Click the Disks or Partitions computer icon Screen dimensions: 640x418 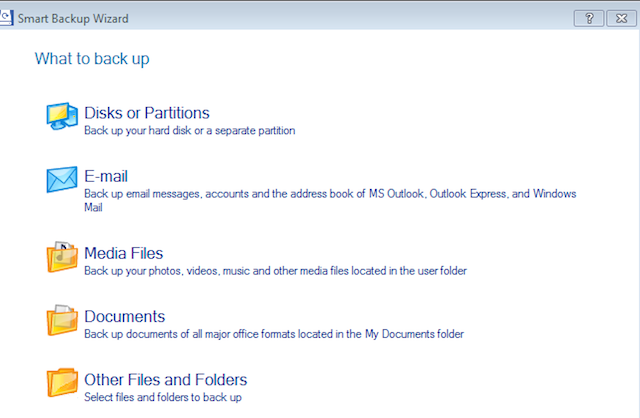(x=62, y=116)
